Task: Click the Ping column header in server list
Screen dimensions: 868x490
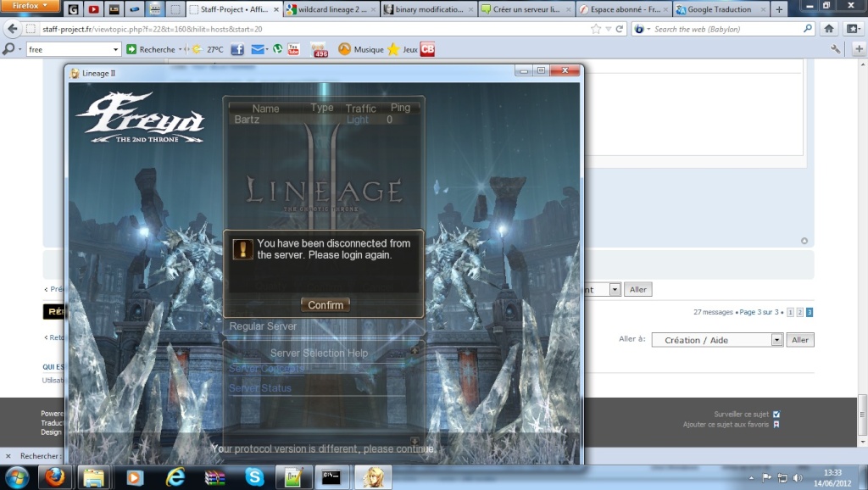Action: [400, 108]
